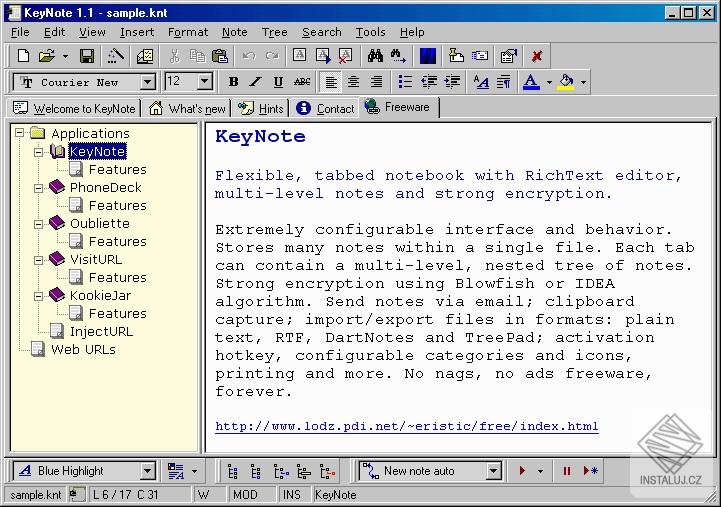721x507 pixels.
Task: Click the find next binoculars-with-arrow icon
Action: 398,56
